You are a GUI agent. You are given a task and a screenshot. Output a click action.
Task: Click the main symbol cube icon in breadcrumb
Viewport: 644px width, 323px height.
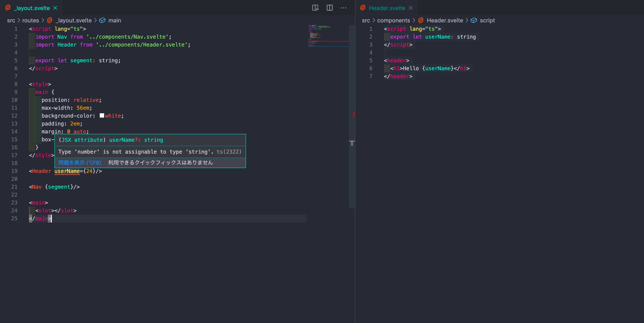(x=102, y=20)
